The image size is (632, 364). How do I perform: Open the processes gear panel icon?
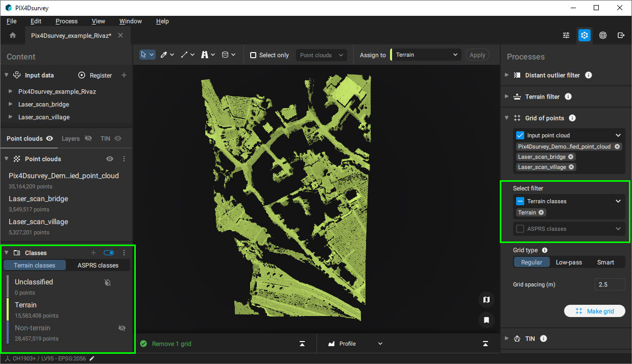[x=585, y=35]
